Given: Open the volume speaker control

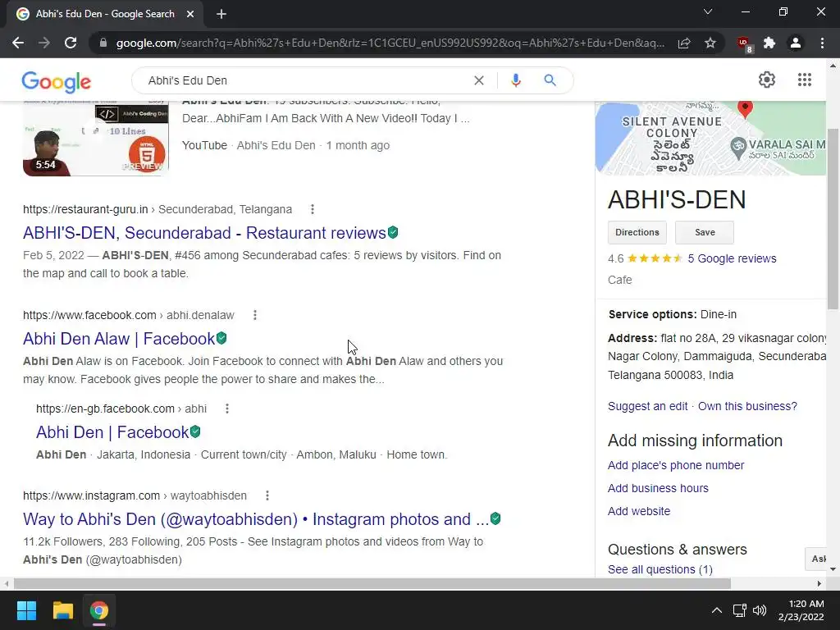Looking at the screenshot, I should pos(760,610).
